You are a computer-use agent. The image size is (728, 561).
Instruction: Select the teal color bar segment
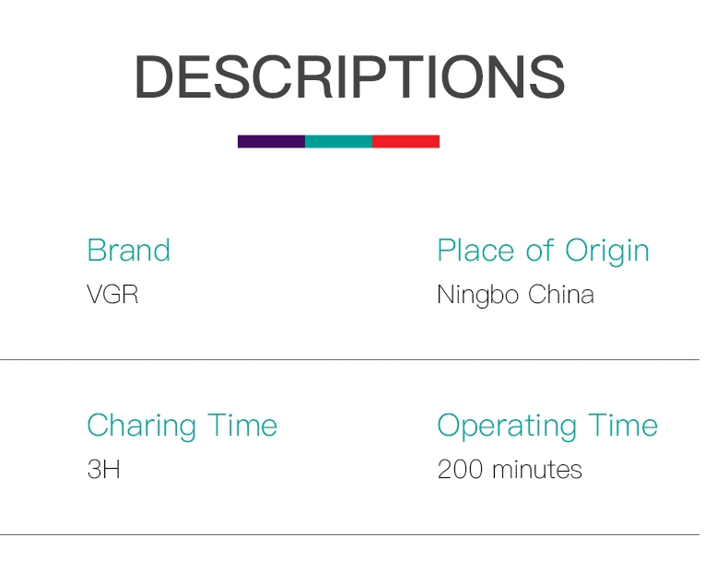point(338,142)
